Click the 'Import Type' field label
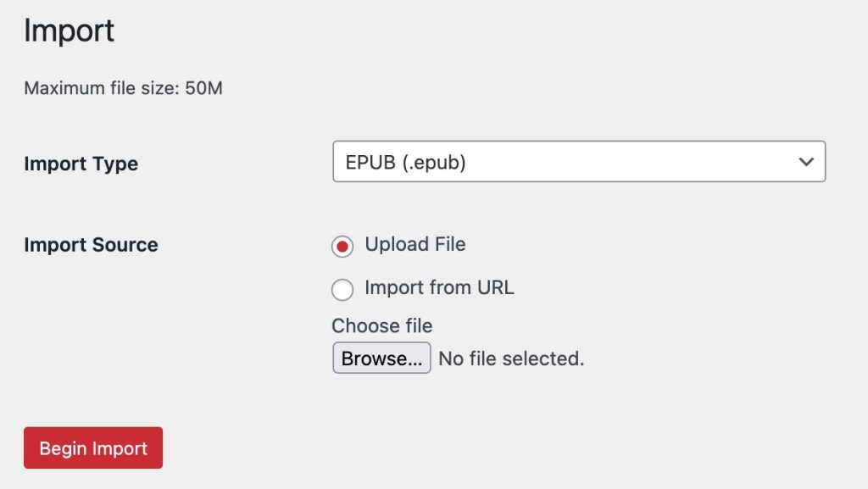 click(81, 164)
